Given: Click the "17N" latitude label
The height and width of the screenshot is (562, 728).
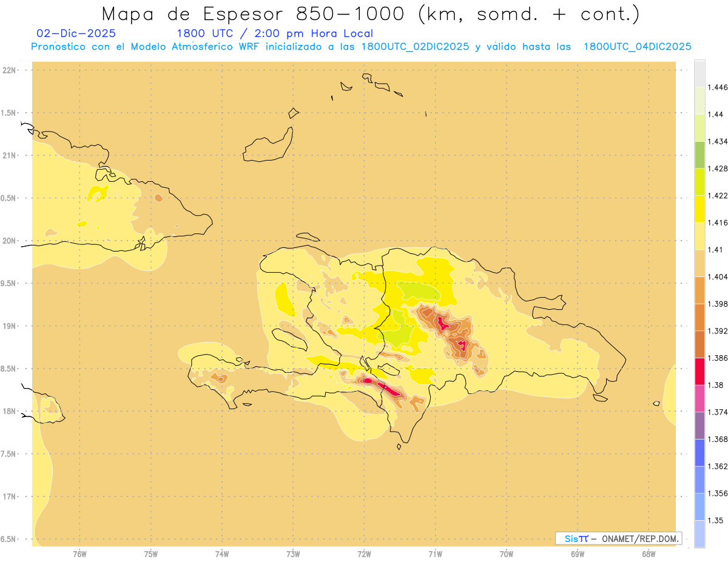Looking at the screenshot, I should tap(10, 497).
